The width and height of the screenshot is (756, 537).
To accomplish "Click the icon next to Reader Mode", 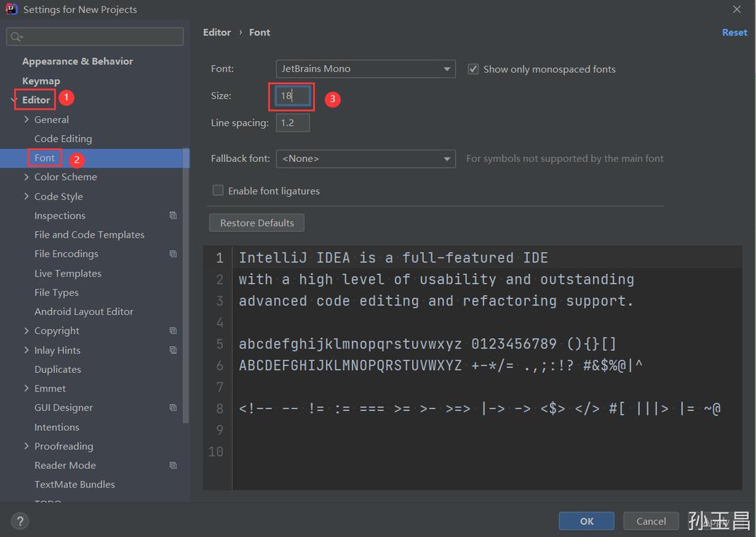I will tap(173, 465).
